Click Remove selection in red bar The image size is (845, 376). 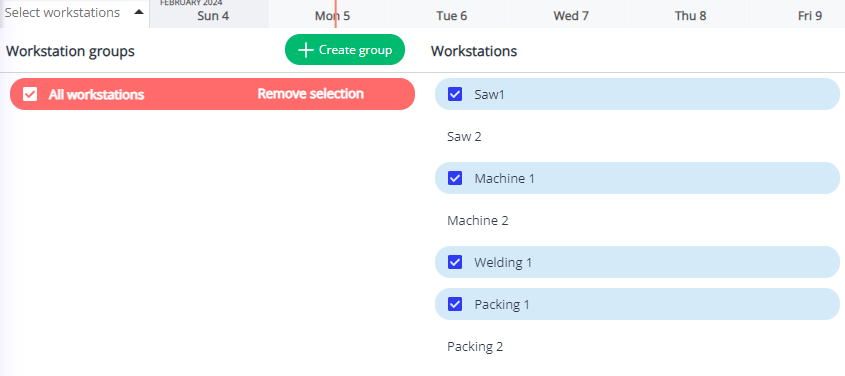pos(310,94)
